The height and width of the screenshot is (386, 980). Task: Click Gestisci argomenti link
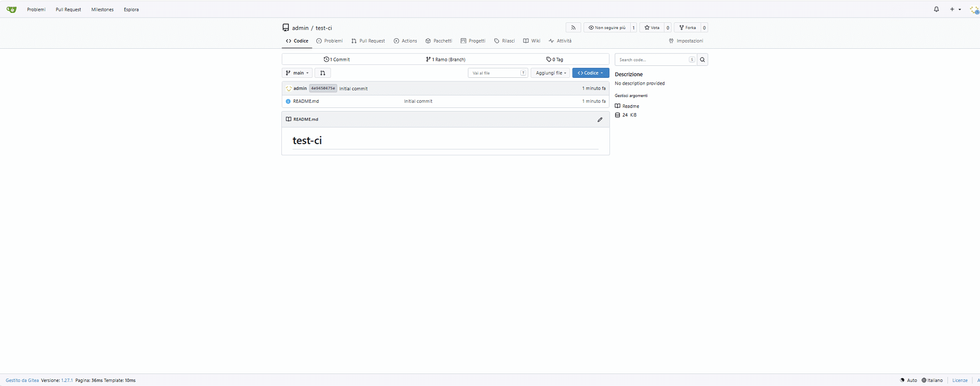(x=631, y=95)
